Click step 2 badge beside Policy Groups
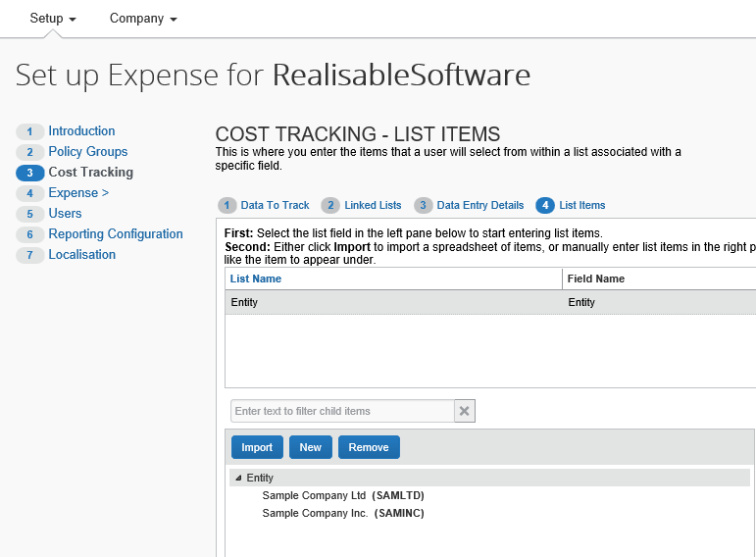756x557 pixels. [x=30, y=152]
